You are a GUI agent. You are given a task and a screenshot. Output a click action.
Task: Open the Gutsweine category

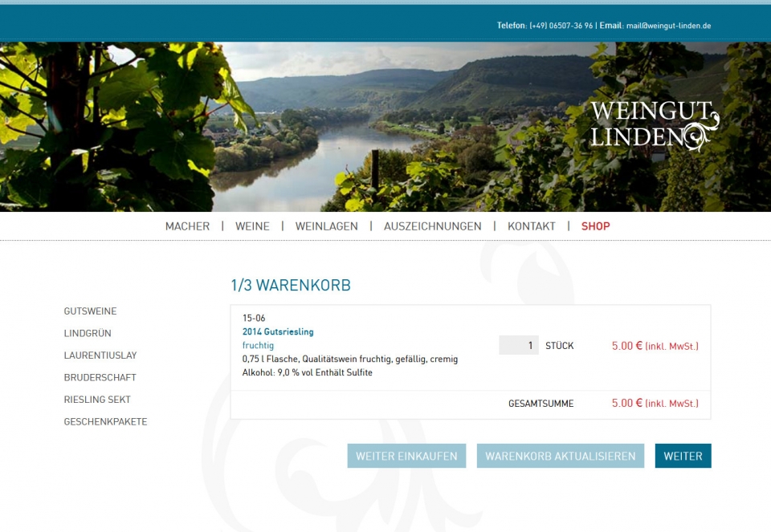click(91, 311)
